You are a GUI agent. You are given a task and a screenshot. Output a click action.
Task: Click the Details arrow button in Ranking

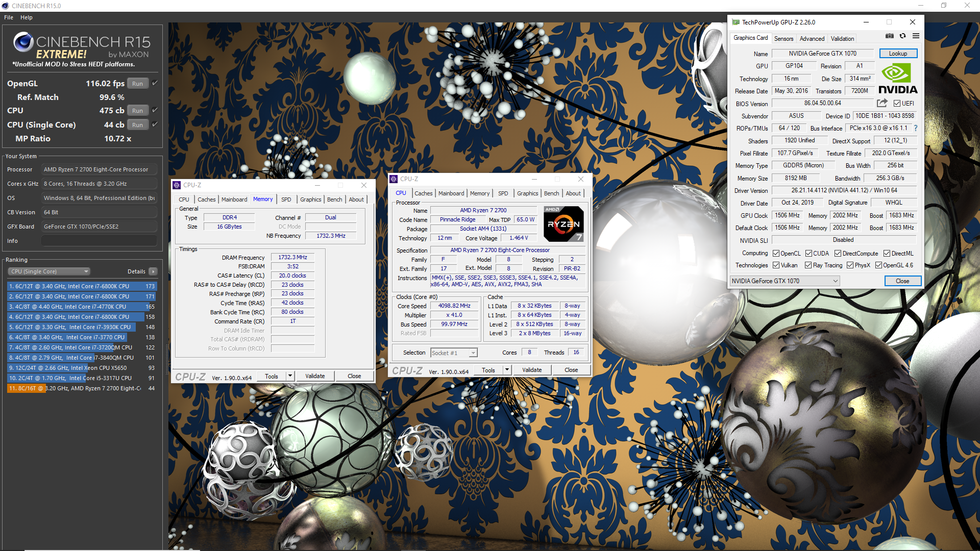pyautogui.click(x=153, y=271)
